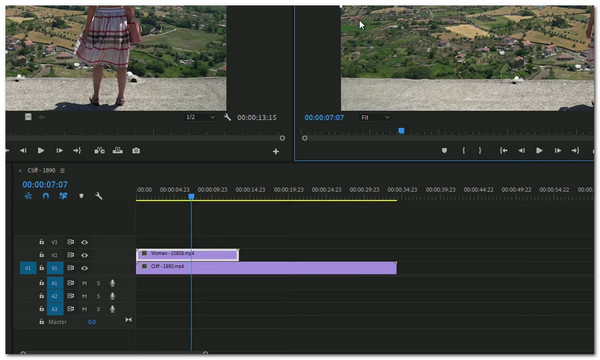Mute track A1

(85, 283)
